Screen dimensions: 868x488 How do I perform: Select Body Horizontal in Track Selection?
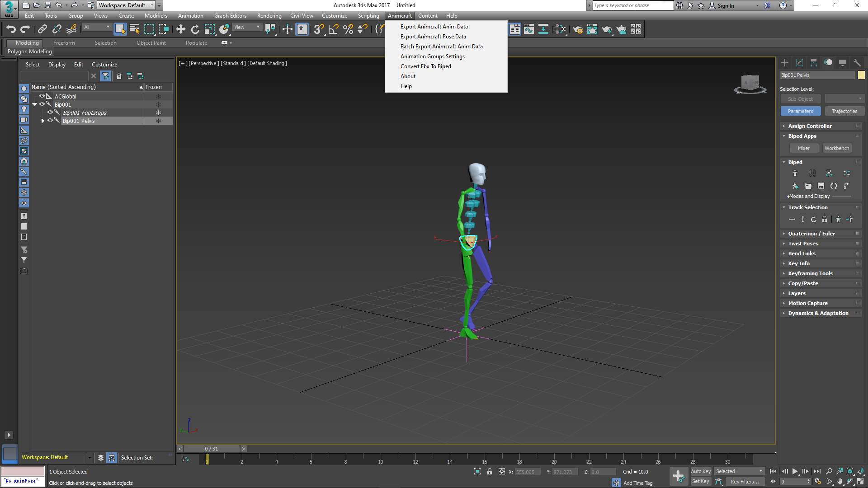792,220
